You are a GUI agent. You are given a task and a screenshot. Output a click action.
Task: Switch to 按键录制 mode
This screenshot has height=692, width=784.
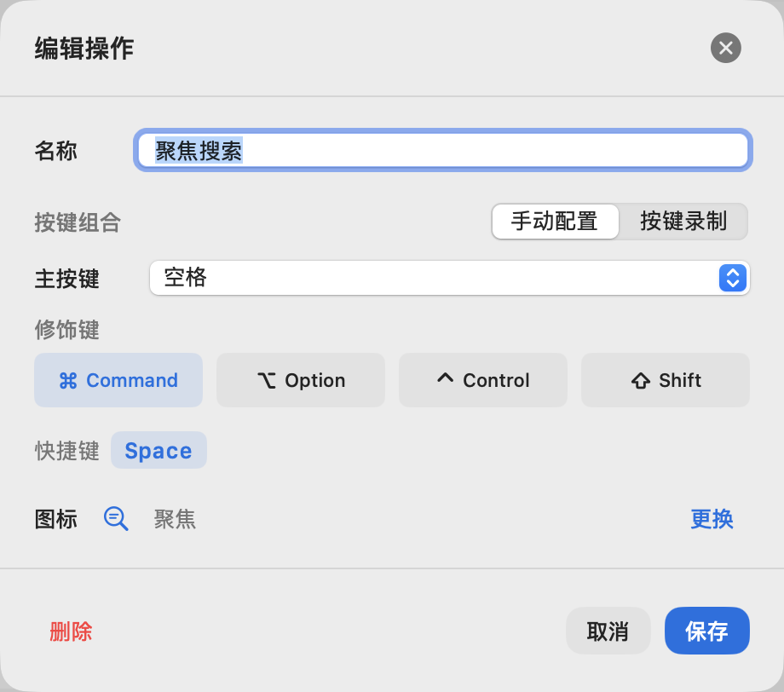[x=683, y=221]
